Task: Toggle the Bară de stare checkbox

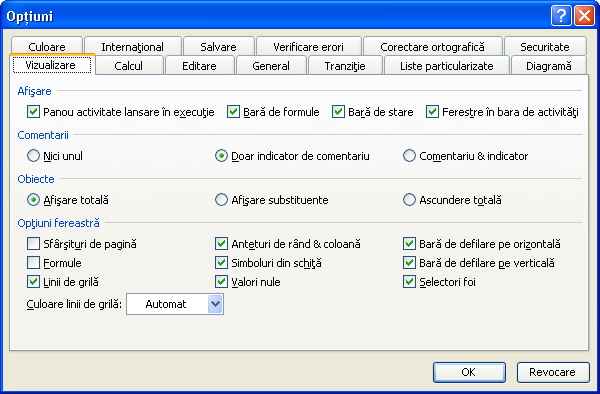Action: point(338,112)
